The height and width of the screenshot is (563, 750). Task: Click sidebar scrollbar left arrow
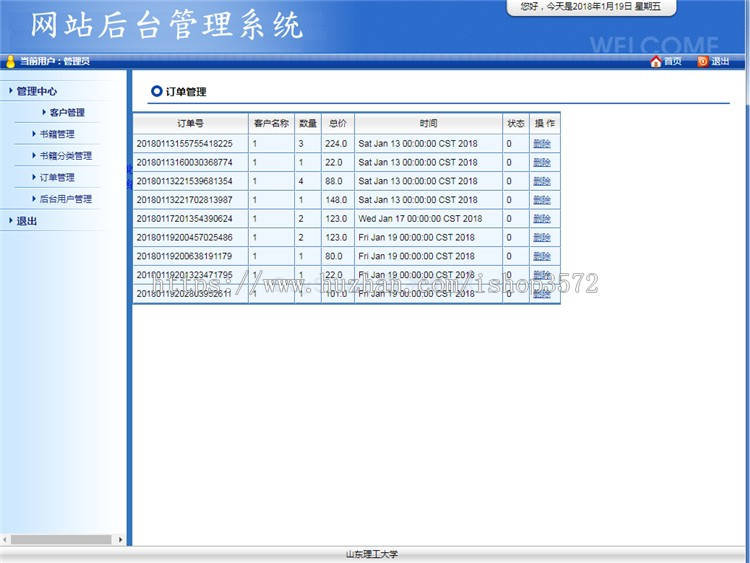point(5,540)
